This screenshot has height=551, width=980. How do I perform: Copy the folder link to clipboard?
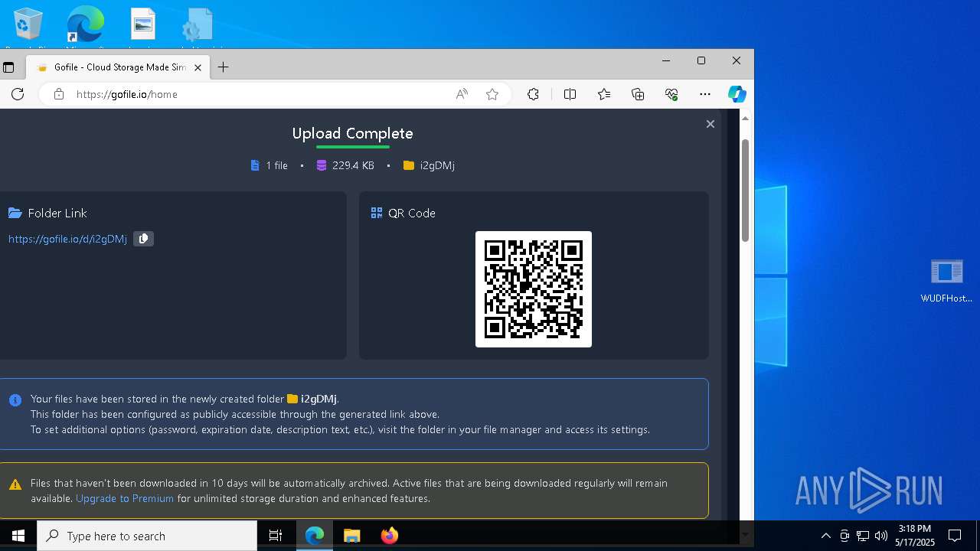(x=143, y=239)
